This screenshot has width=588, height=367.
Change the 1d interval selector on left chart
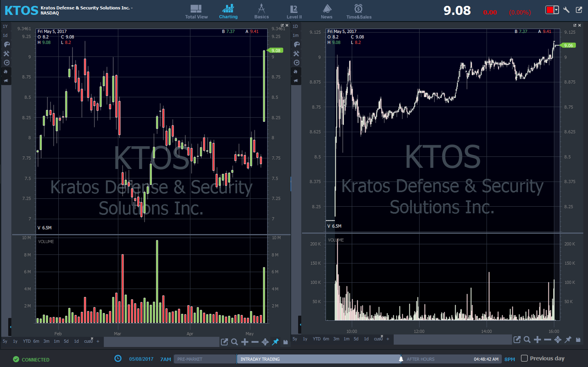point(5,35)
